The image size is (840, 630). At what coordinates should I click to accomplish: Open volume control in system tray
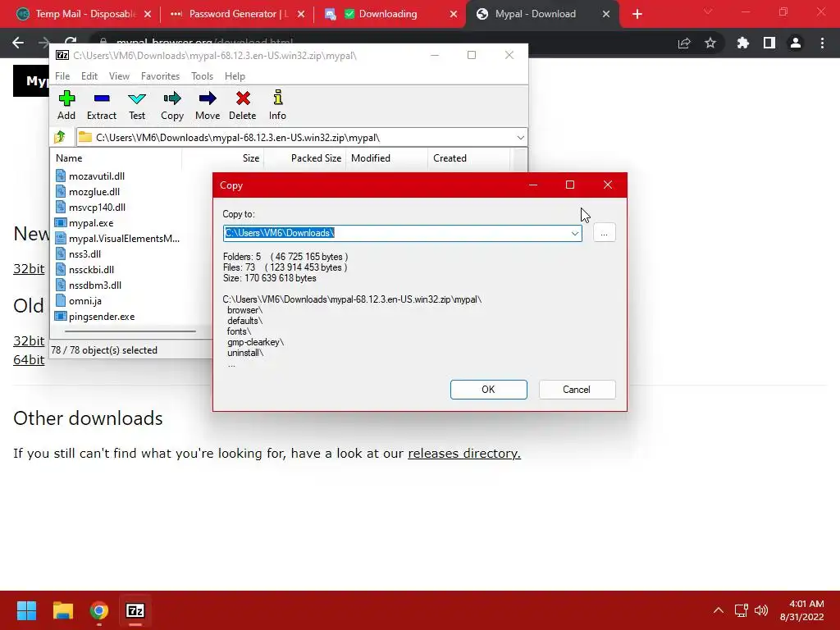click(x=760, y=610)
